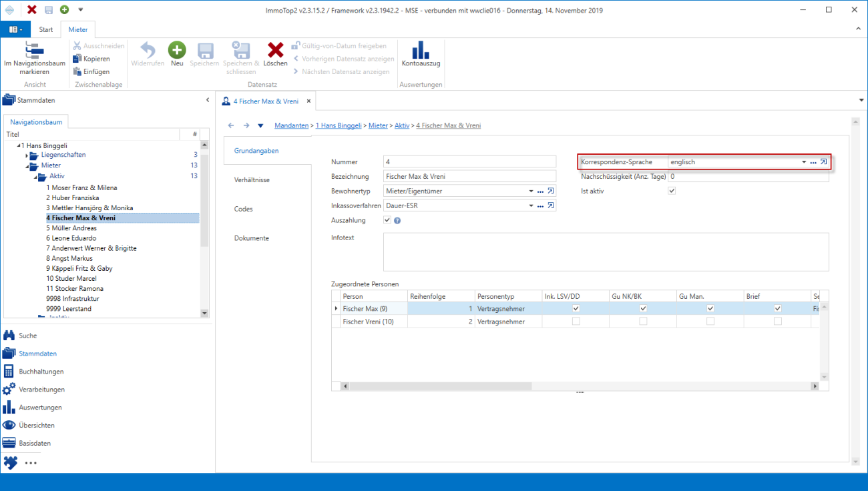Open the Übersichten eye section
The width and height of the screenshot is (868, 491).
(29, 425)
